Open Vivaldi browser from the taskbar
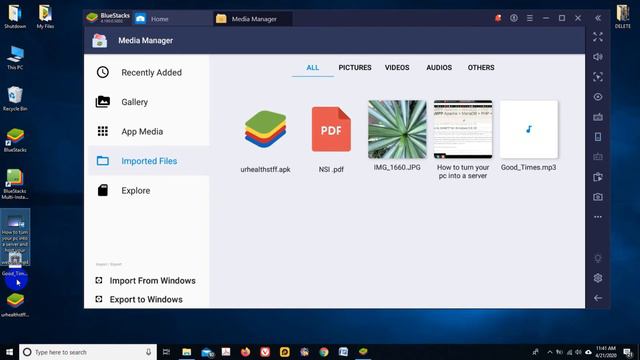 point(265,352)
